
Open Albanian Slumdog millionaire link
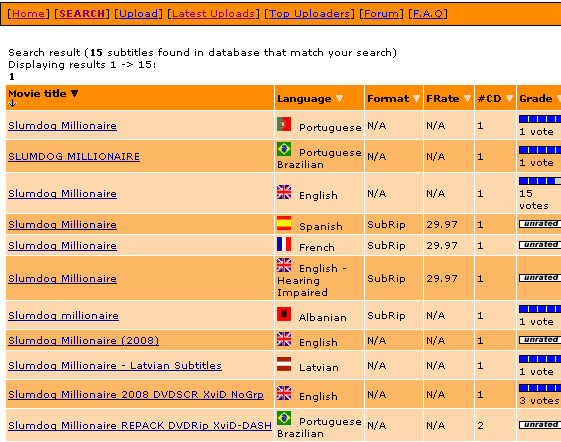(x=63, y=316)
